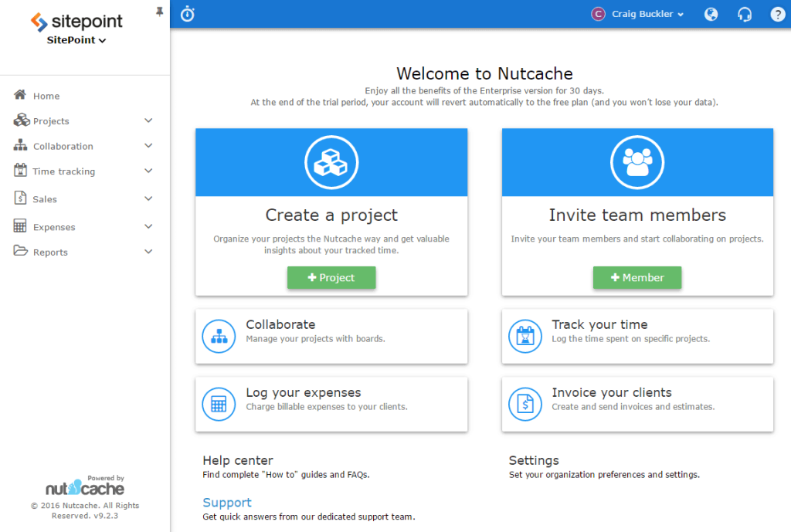This screenshot has width=791, height=532.
Task: Click the Invoice your clients card title
Action: point(612,392)
